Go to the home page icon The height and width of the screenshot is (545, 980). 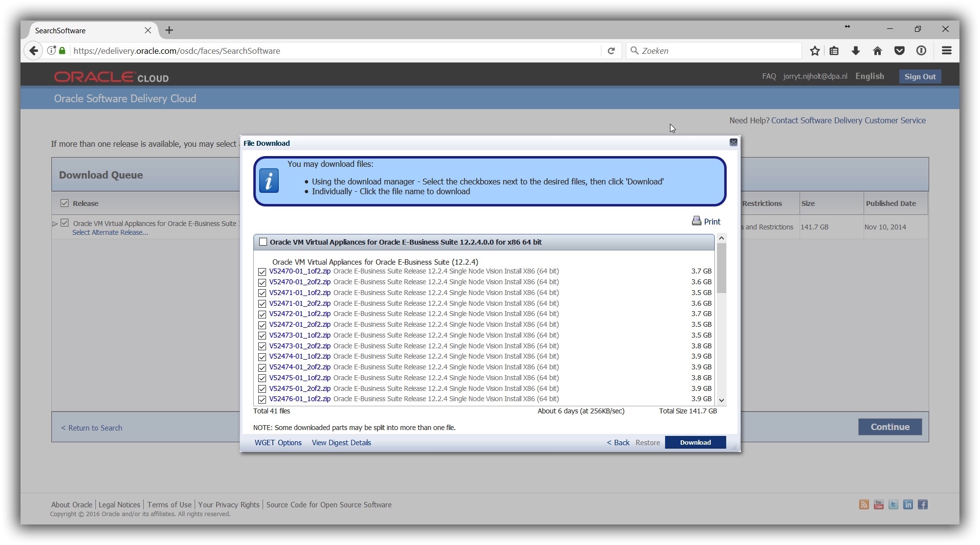(x=877, y=51)
